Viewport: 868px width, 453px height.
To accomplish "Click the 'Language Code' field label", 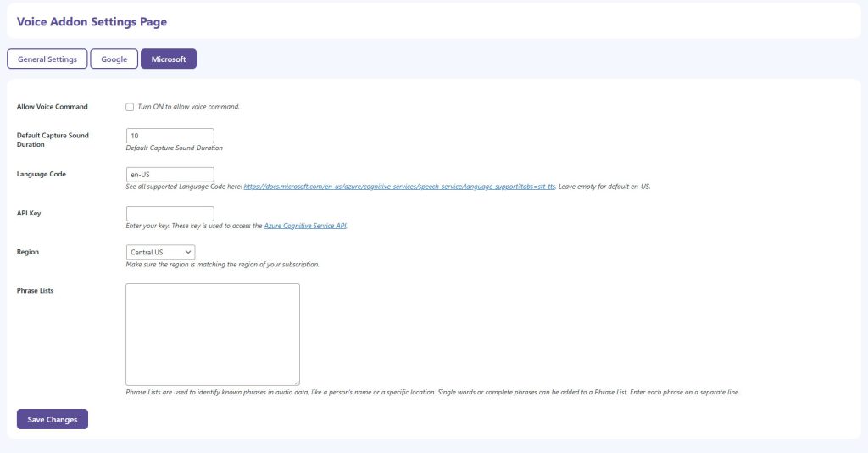I will coord(42,174).
